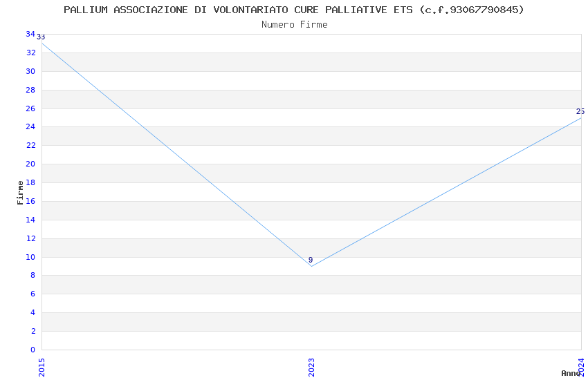Screen dimensions: 588x380
Task: Click the 'Numero Firme' subtitle
Action: click(295, 25)
